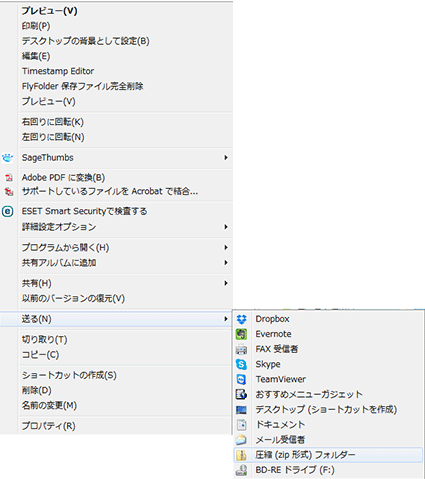Click the SageThumbs icon
The image size is (425, 479).
click(8, 158)
